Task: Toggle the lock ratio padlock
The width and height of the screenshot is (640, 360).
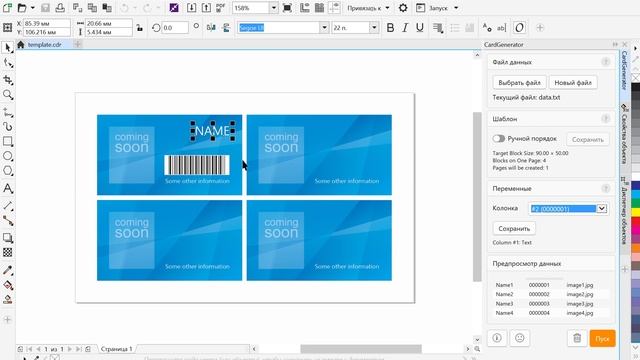Action: [x=140, y=28]
